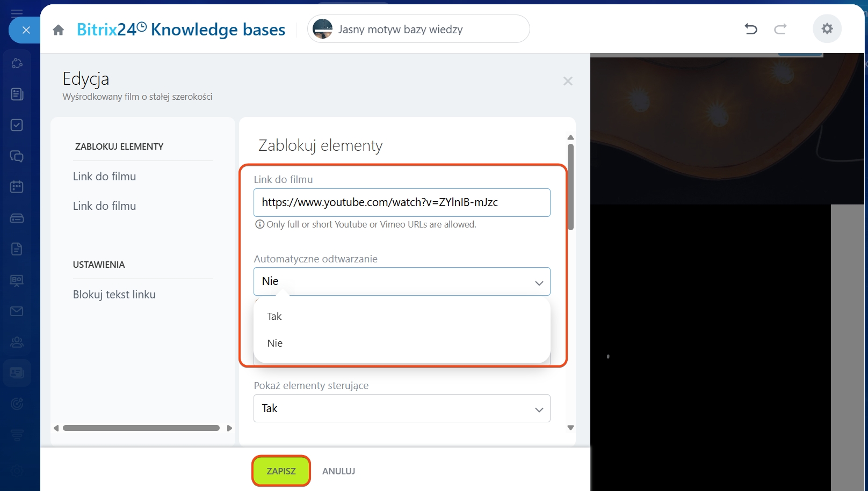The image size is (868, 491).
Task: Open the 'Blokuj tekst linku' settings item
Action: point(114,295)
